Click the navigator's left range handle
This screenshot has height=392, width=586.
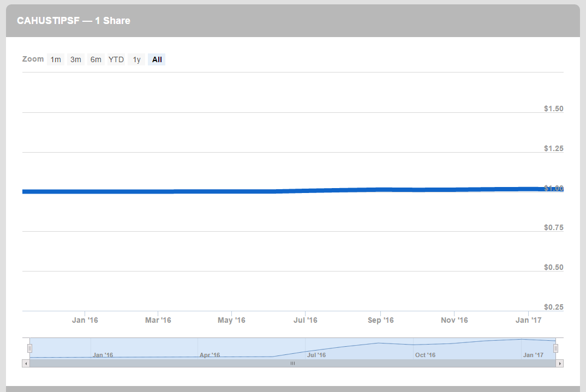[30, 348]
